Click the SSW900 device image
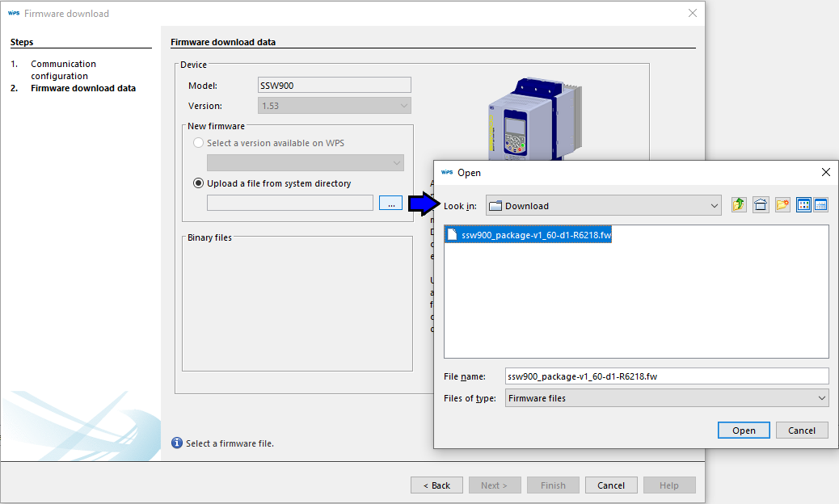 (529, 121)
